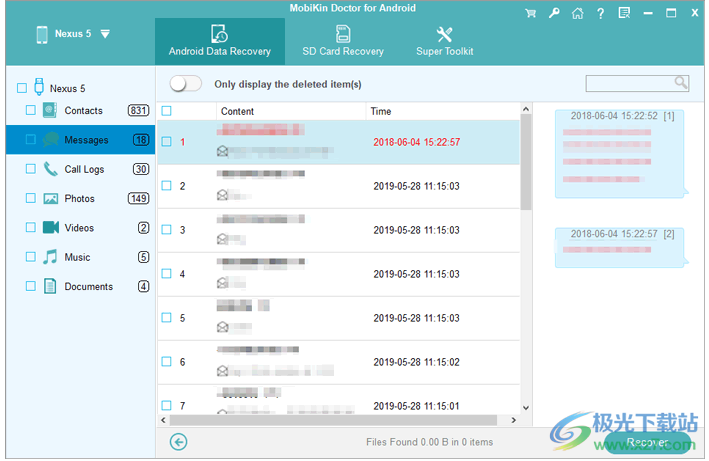Check the Call Logs checkbox
The height and width of the screenshot is (461, 709).
pos(31,169)
